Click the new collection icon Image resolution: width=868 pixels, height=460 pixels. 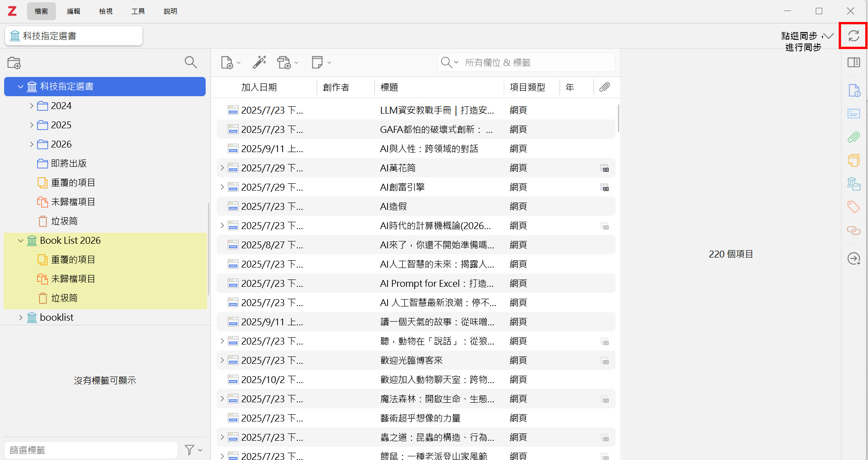[x=14, y=63]
